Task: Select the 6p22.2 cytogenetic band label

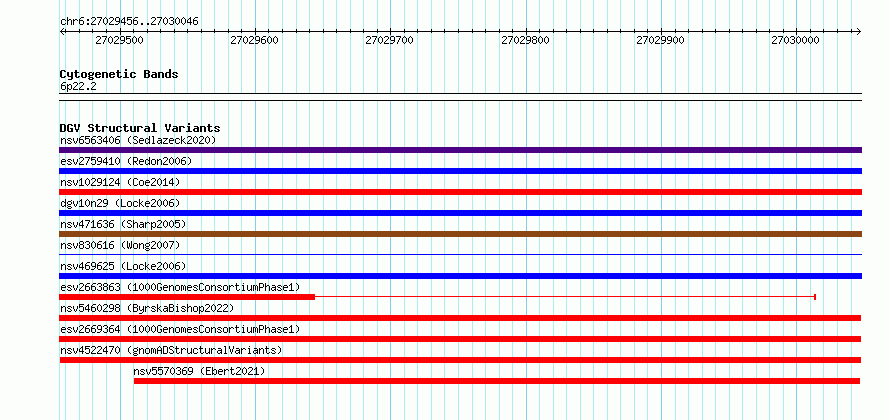Action: point(77,86)
